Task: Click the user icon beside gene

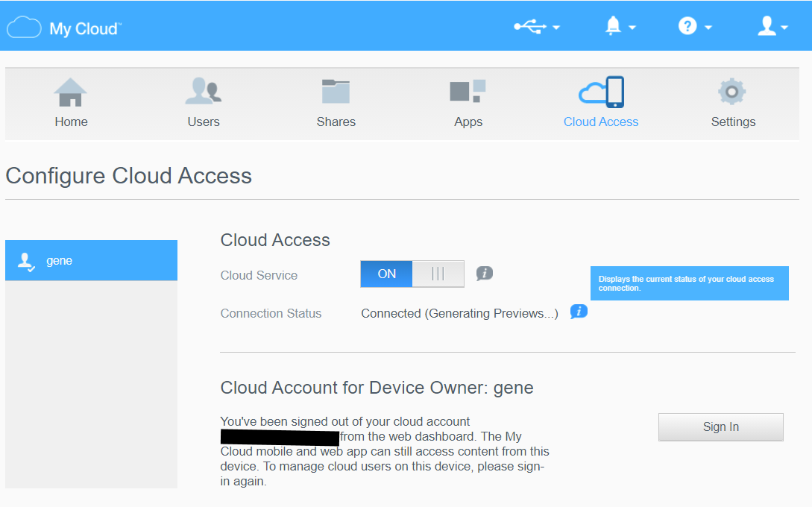Action: [26, 262]
